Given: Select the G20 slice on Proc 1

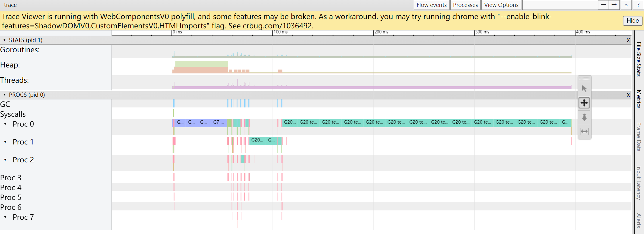Looking at the screenshot, I should [257, 141].
